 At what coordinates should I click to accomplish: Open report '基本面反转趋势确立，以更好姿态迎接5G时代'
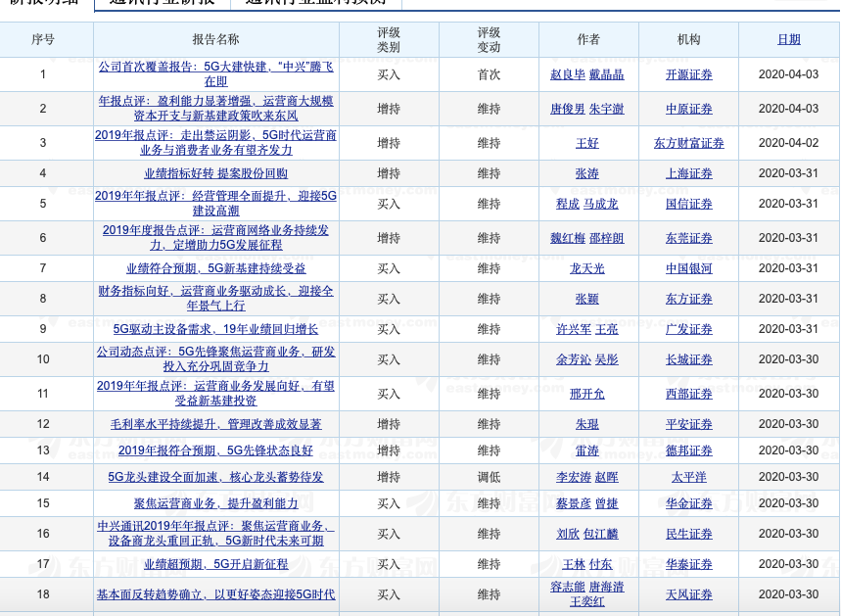[216, 594]
